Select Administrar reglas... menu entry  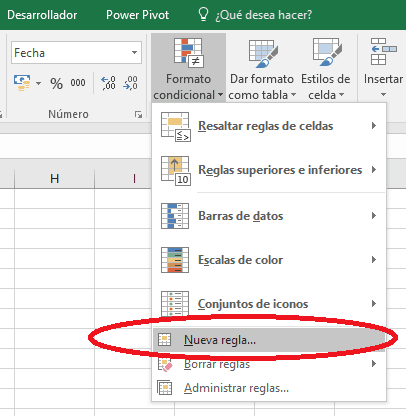point(269,388)
